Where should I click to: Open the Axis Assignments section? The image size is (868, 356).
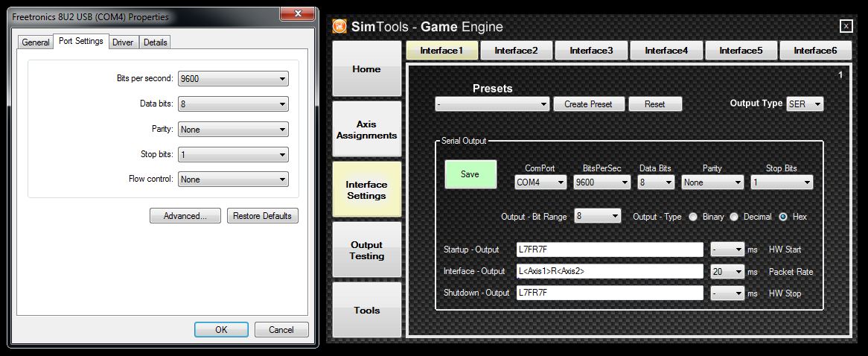pyautogui.click(x=366, y=129)
